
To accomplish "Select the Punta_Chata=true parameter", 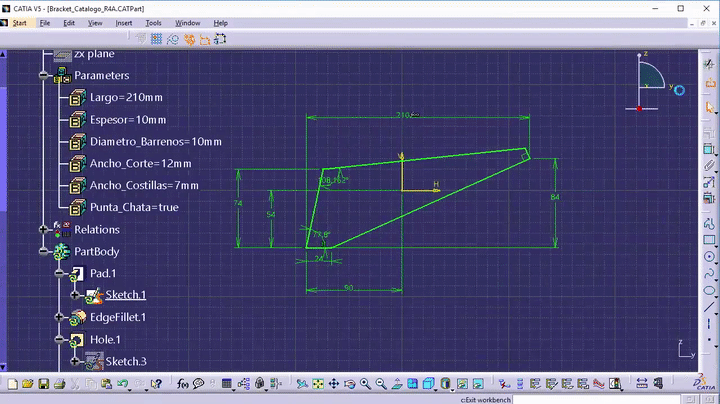I will tap(134, 207).
